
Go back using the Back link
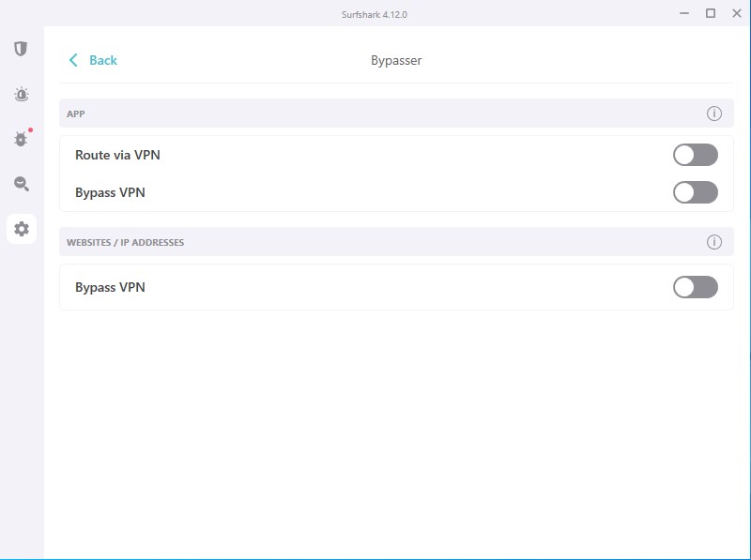(103, 60)
